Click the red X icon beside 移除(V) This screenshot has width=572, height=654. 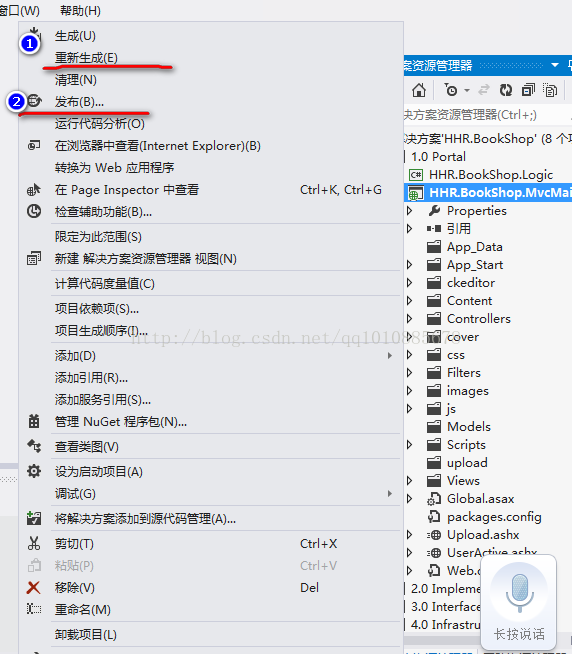(33, 588)
